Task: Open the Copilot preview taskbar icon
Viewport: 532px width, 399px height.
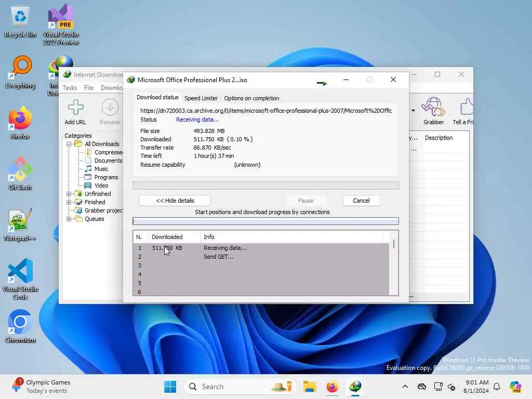Action: 515,387
